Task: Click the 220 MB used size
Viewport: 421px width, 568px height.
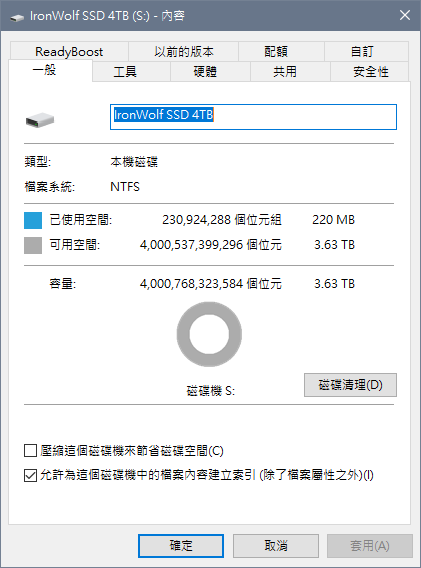Action: [333, 220]
